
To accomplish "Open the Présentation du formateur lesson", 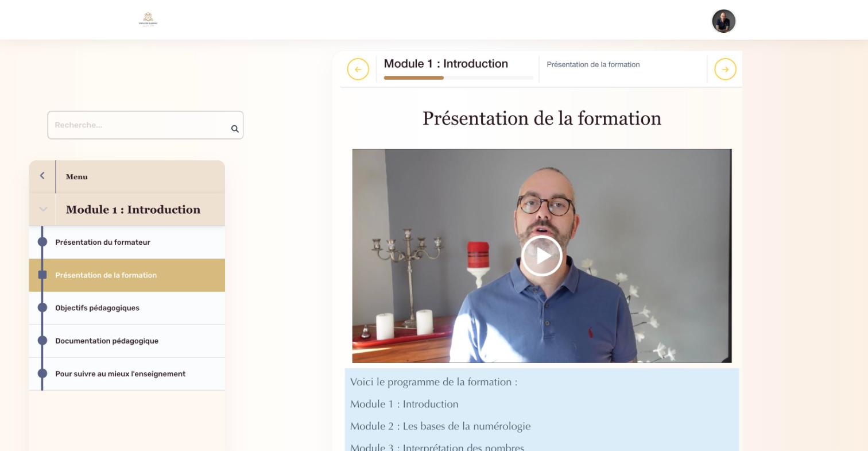I will [127, 242].
